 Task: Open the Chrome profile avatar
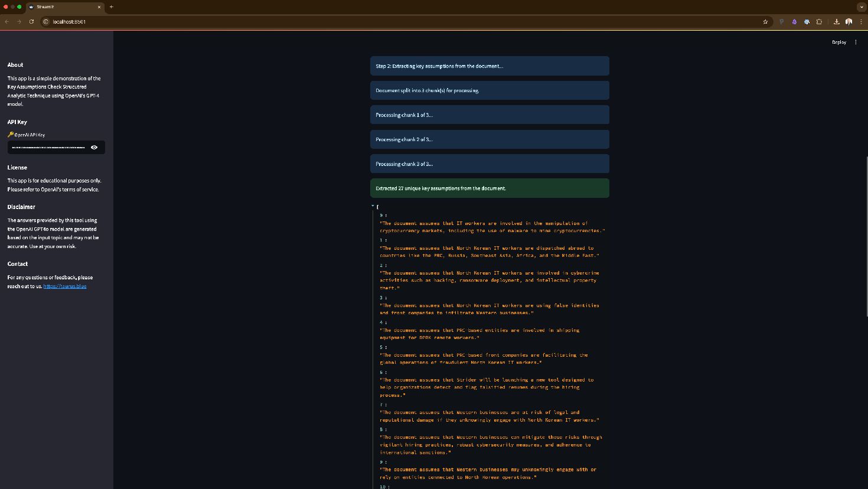click(x=849, y=22)
